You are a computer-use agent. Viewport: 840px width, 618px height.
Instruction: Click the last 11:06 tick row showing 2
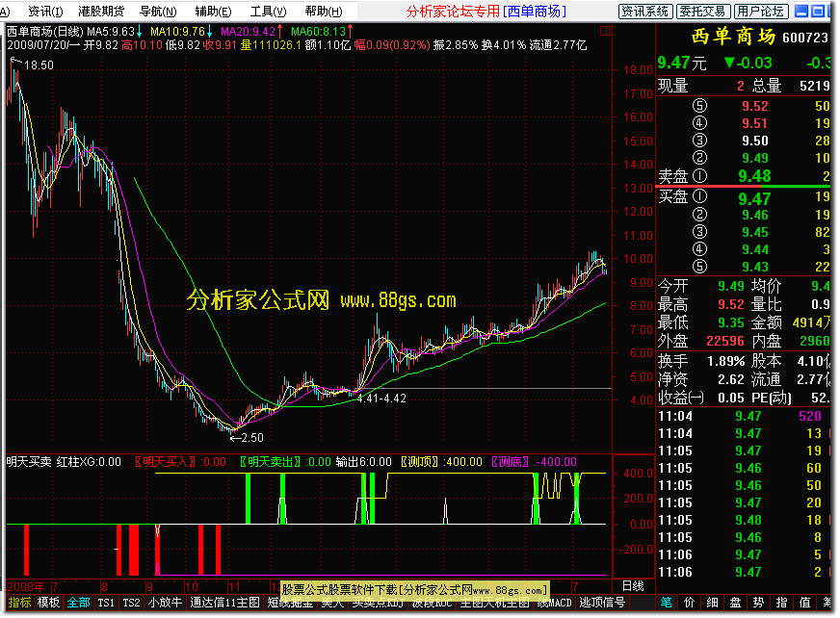pos(744,572)
